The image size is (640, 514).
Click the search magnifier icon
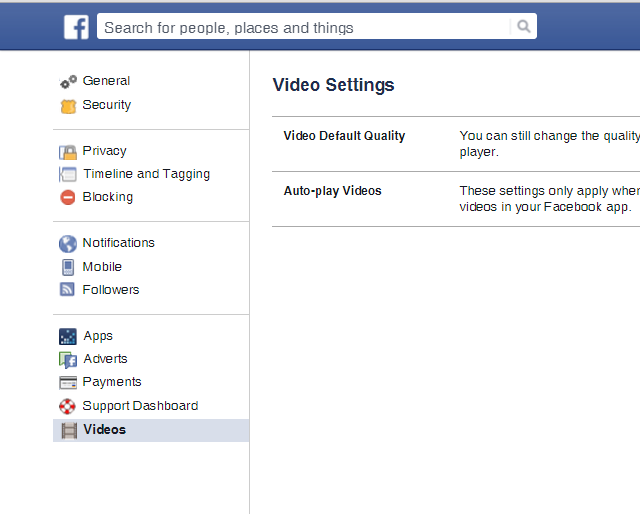pos(523,27)
